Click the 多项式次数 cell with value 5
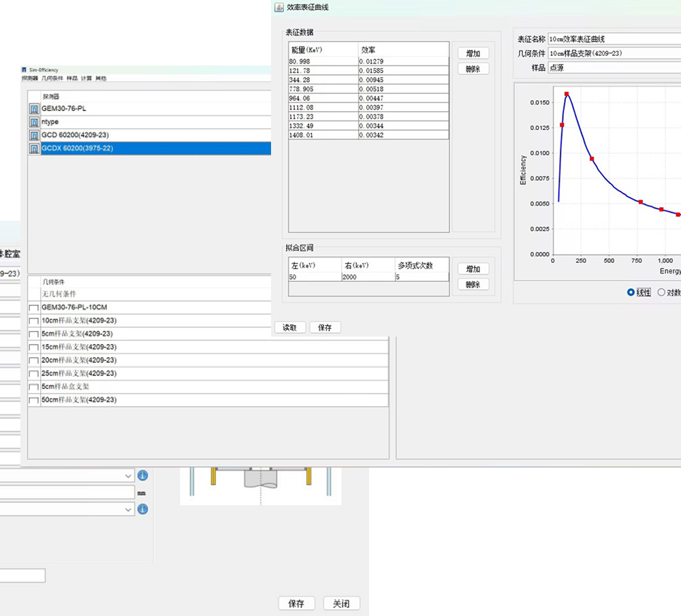Image resolution: width=681 pixels, height=616 pixels. (422, 277)
